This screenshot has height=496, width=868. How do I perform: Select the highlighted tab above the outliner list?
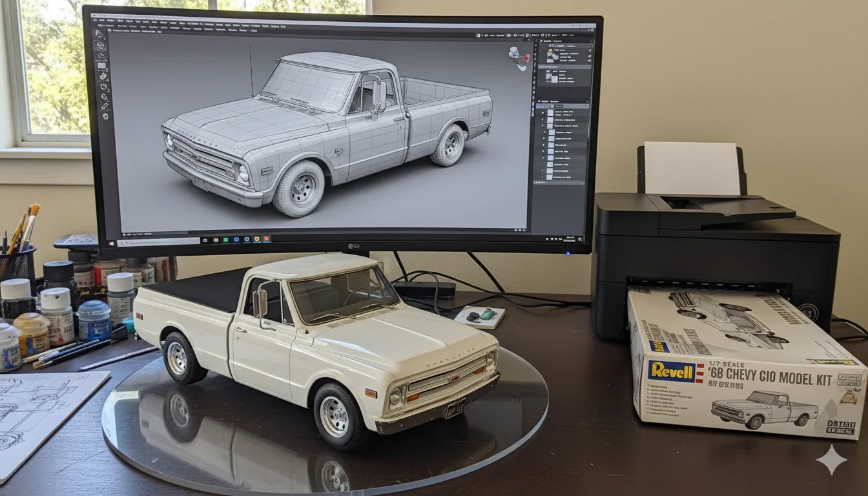558,107
